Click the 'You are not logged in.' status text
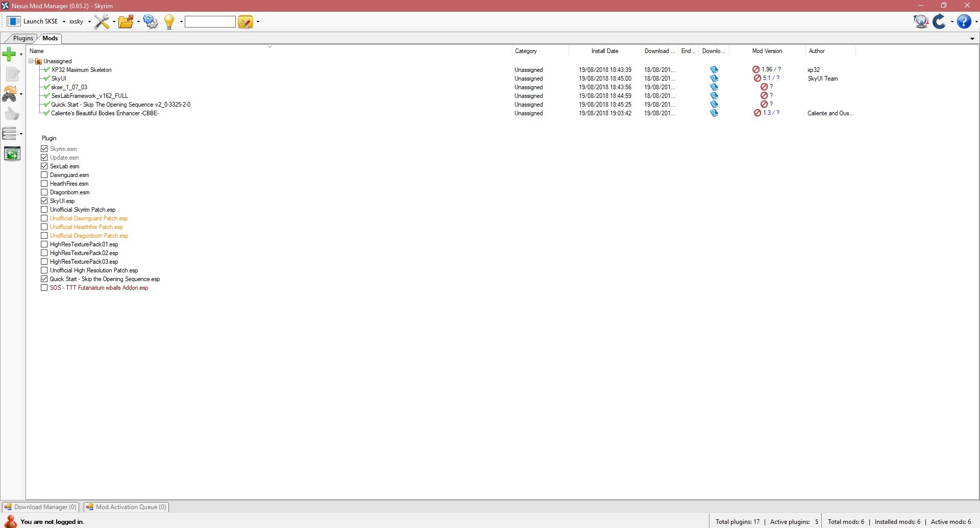 53,522
